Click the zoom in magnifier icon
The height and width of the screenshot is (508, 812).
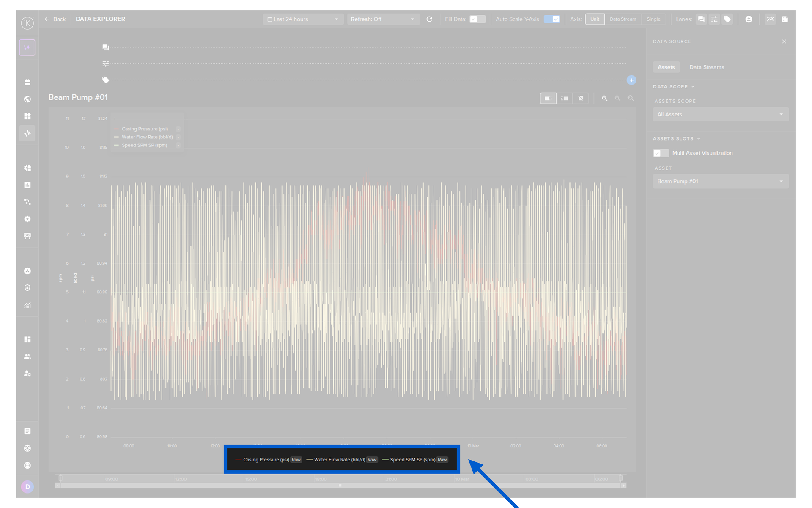click(604, 98)
